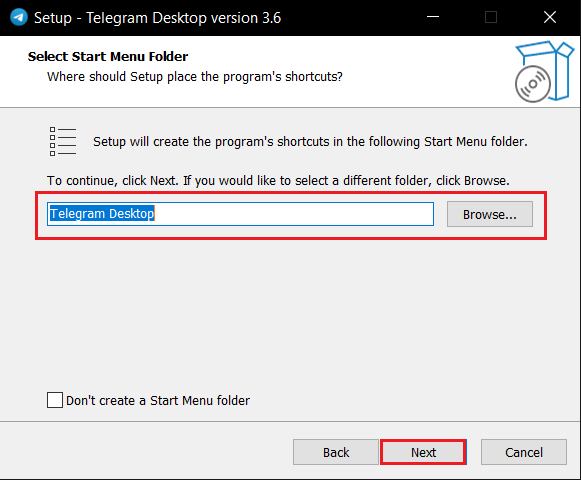
Task: Click the "Don't create a Start Menu folder" label
Action: coord(158,401)
